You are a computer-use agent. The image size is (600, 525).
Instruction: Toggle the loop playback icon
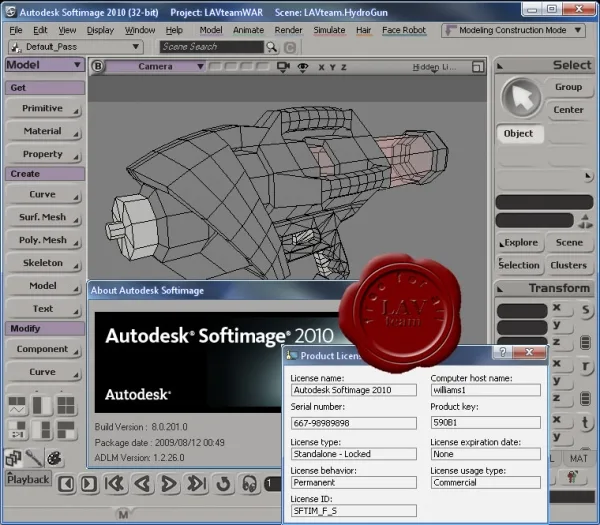(x=223, y=484)
